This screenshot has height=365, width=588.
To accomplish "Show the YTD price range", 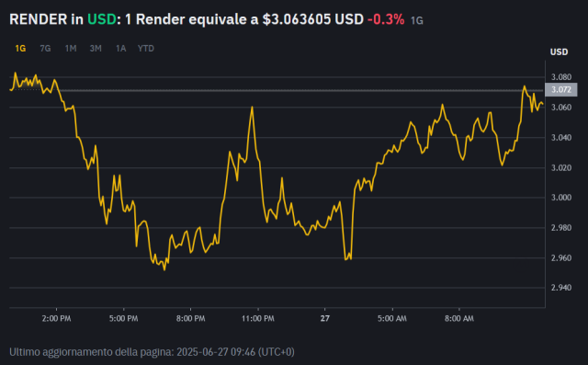I will tap(146, 49).
